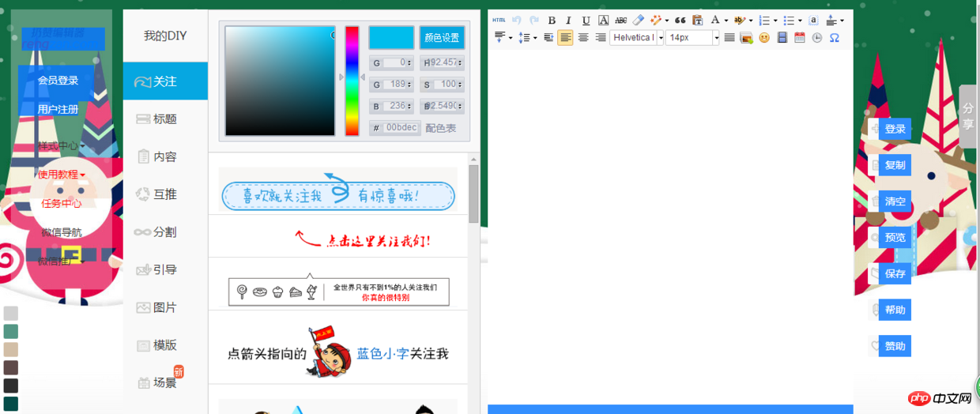Expand the 使用教程 menu
The width and height of the screenshot is (980, 414).
(61, 175)
